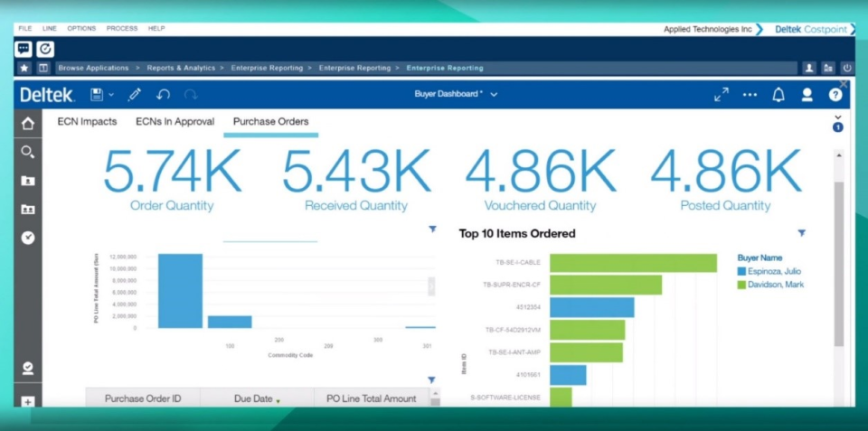Toggle the navigation panel icon beside star
Viewport: 868px width, 431px height.
click(x=43, y=68)
